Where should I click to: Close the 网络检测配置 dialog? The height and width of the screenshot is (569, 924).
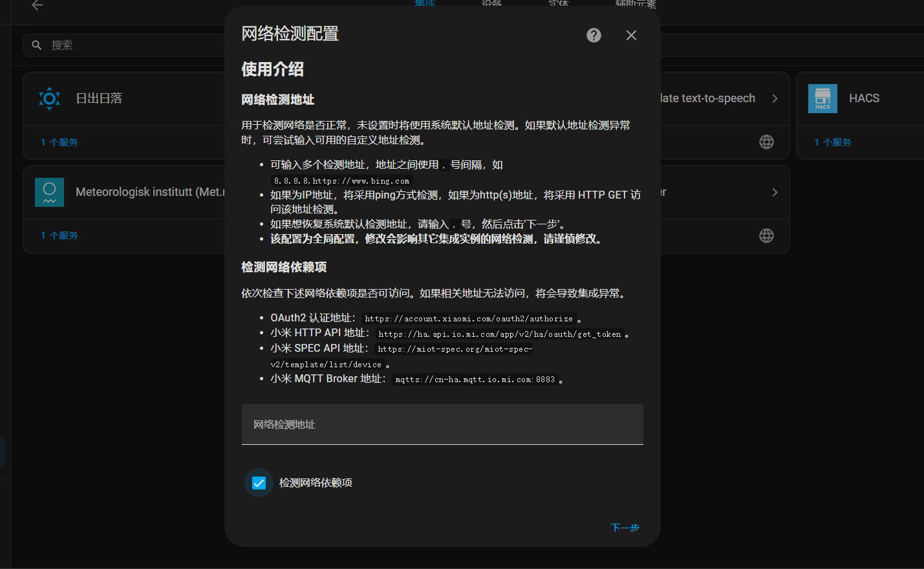(x=631, y=36)
